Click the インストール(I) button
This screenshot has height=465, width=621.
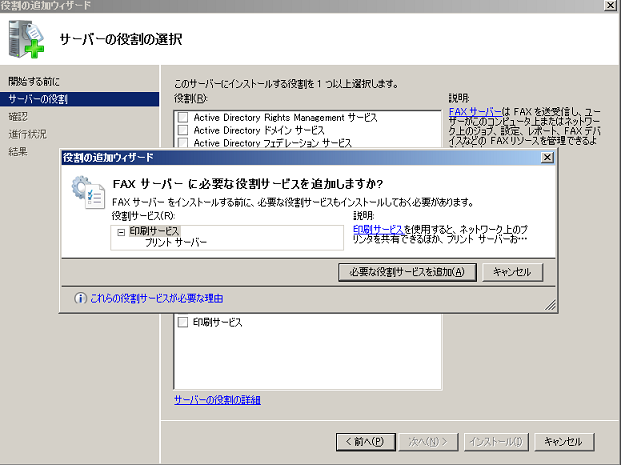point(496,442)
